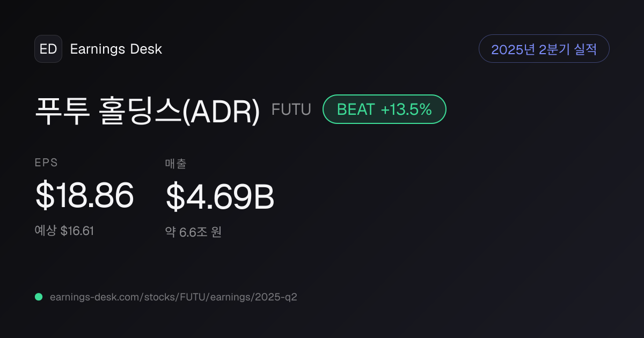Click the +13.5% surprise percentage
Image resolution: width=644 pixels, height=338 pixels.
406,109
